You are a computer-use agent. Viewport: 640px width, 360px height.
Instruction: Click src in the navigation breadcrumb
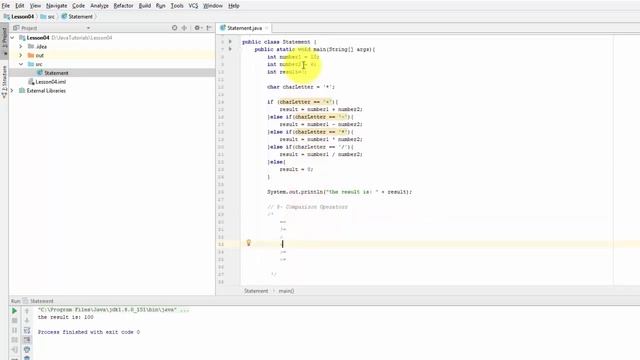coord(51,17)
